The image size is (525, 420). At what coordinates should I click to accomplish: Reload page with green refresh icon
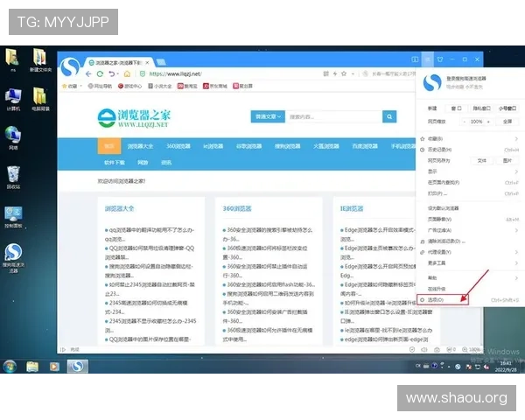tap(100, 73)
